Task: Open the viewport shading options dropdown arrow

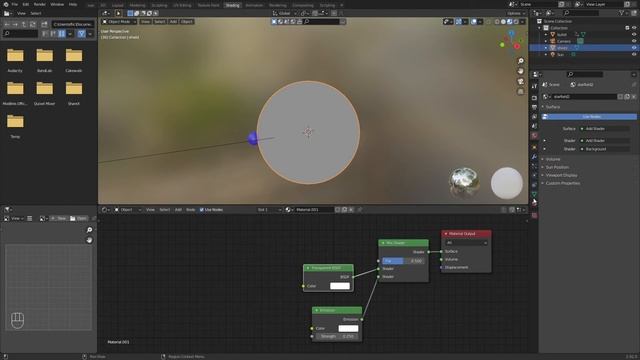Action: [522, 22]
